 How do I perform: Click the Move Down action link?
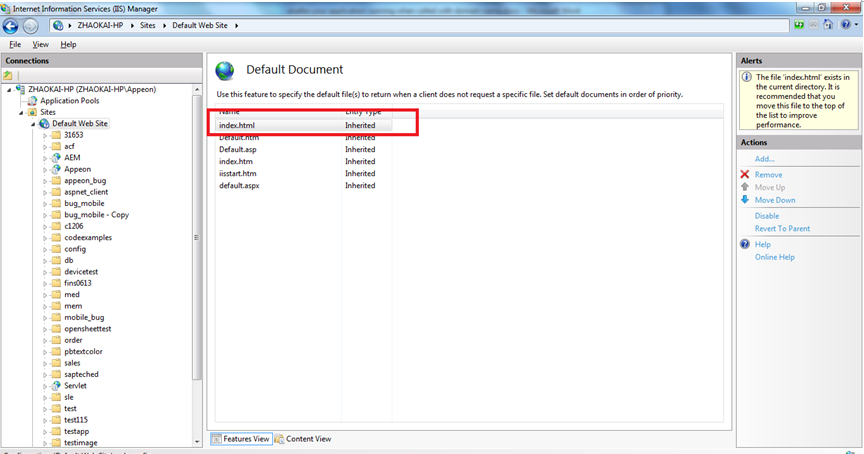click(x=775, y=200)
